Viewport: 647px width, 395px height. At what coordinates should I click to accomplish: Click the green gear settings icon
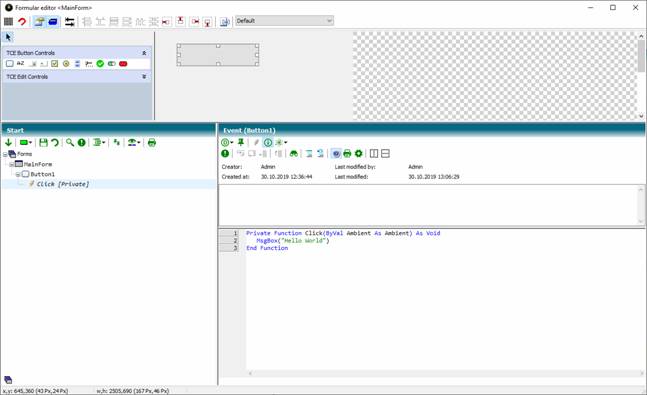[x=359, y=154]
